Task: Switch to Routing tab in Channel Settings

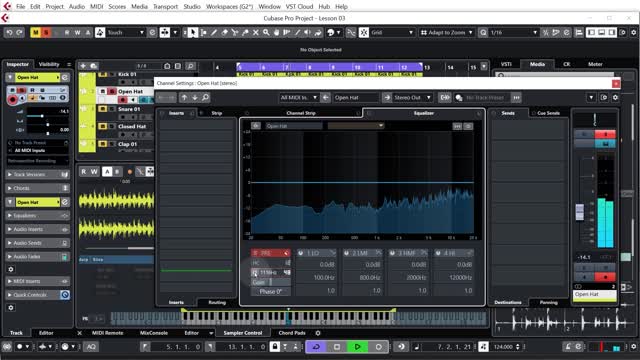Action: click(217, 302)
